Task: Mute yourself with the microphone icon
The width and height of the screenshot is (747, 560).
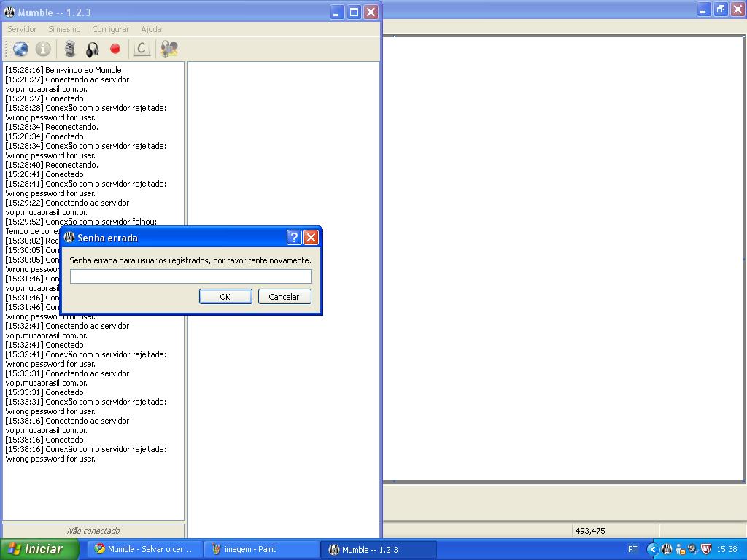Action: coord(70,49)
